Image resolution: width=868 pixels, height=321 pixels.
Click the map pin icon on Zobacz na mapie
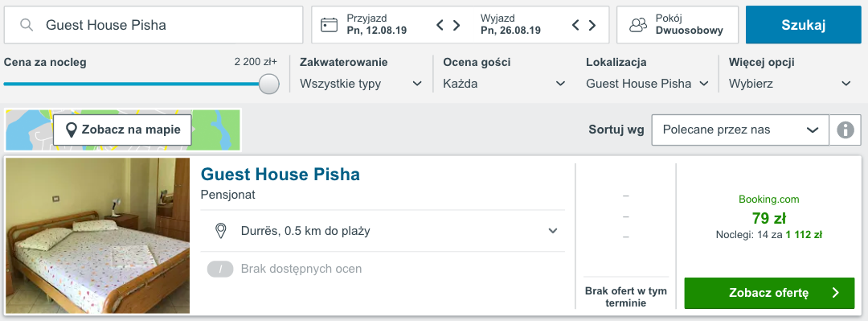point(71,130)
